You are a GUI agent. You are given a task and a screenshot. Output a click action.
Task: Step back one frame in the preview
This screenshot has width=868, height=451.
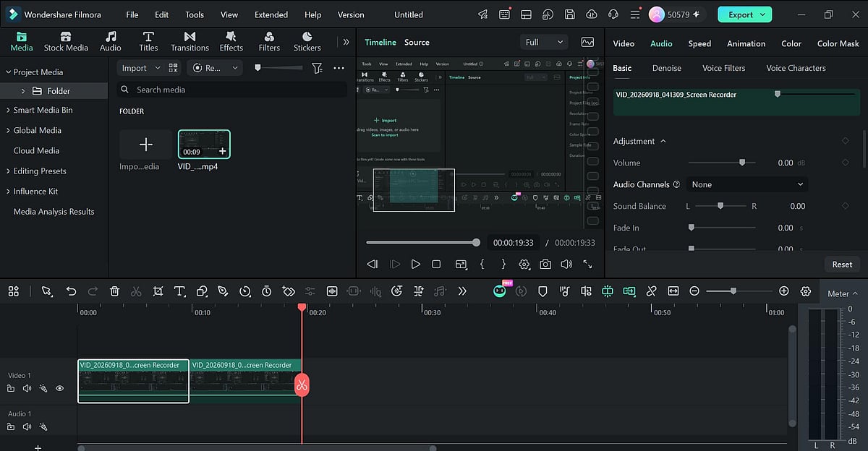(373, 265)
